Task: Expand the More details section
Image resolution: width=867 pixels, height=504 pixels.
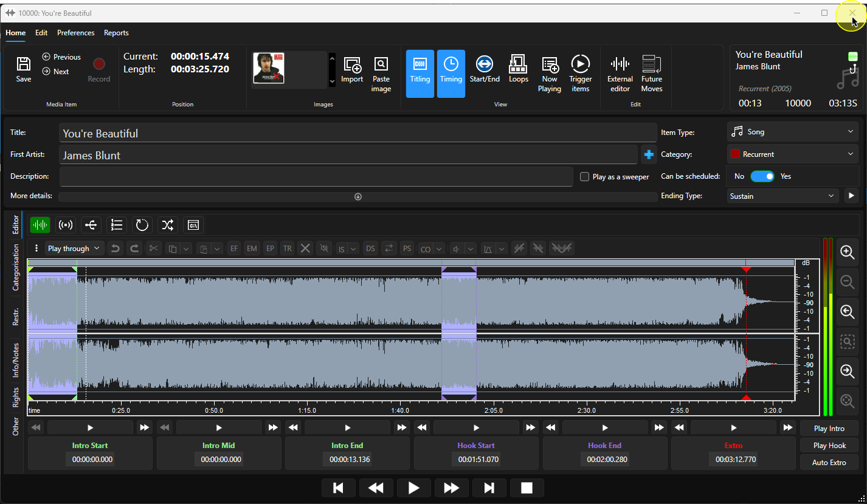Action: (x=358, y=196)
